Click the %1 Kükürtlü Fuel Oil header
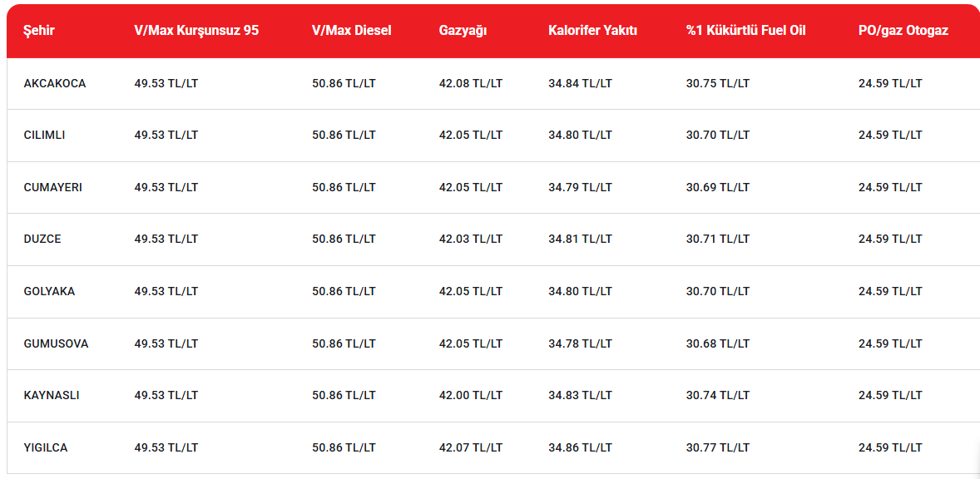Viewport: 980px width, 479px height. [x=745, y=31]
